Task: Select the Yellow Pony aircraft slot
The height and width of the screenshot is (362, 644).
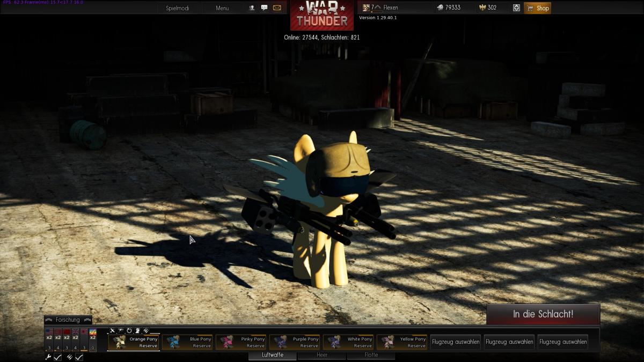Action: (x=402, y=342)
